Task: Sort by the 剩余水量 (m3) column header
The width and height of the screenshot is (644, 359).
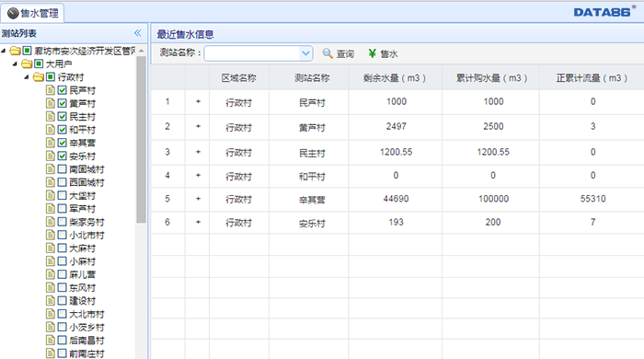Action: (x=395, y=77)
